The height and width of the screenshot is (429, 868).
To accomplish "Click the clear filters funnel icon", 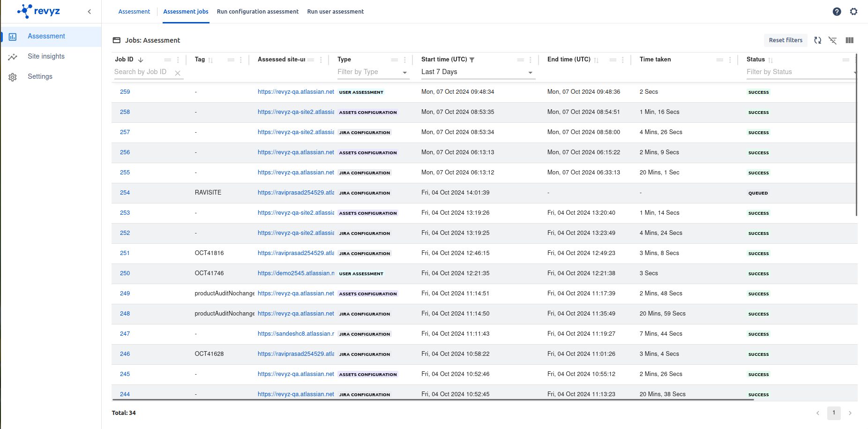I will coord(832,40).
